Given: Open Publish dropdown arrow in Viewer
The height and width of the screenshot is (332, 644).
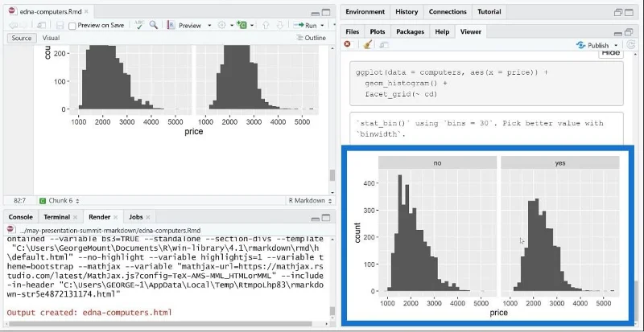Looking at the screenshot, I should tap(616, 45).
